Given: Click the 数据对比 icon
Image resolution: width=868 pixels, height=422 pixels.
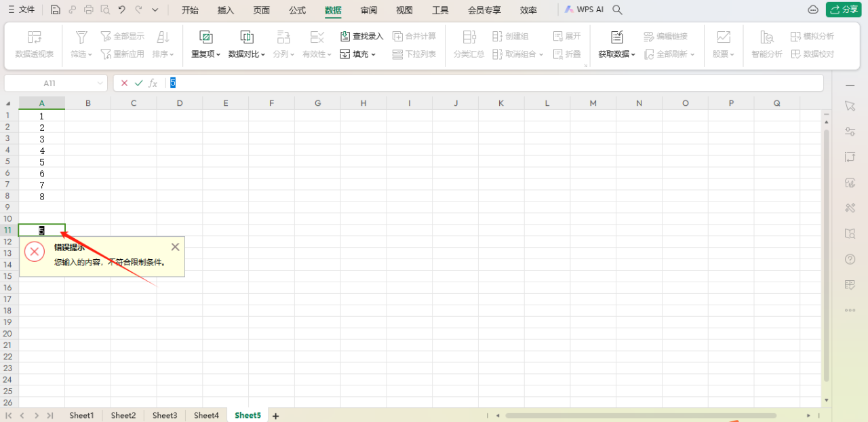Looking at the screenshot, I should pyautogui.click(x=247, y=37).
